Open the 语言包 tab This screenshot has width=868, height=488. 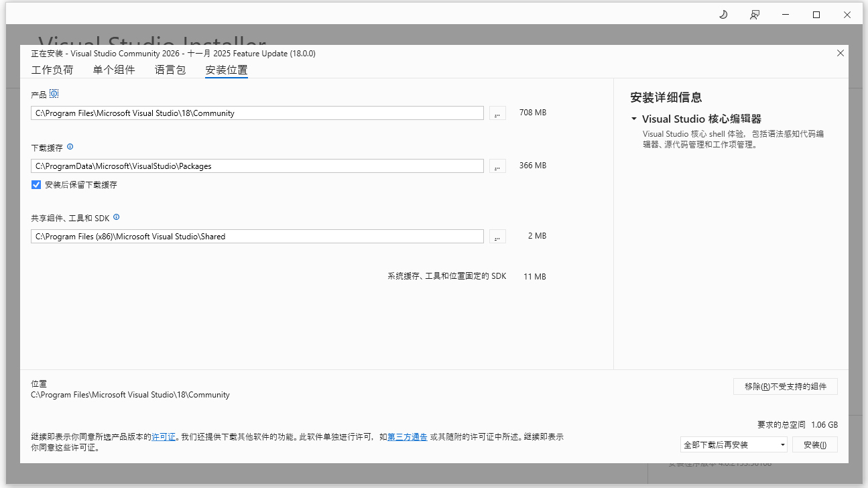[x=170, y=69]
